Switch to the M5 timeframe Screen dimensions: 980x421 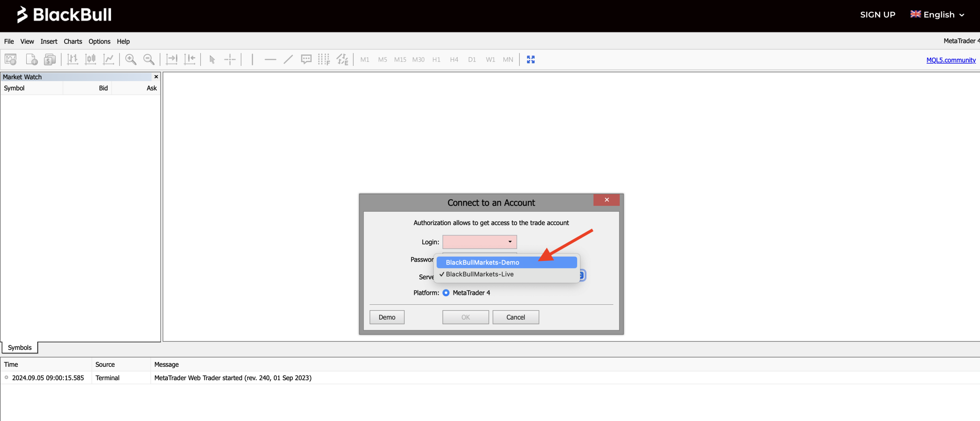coord(382,60)
